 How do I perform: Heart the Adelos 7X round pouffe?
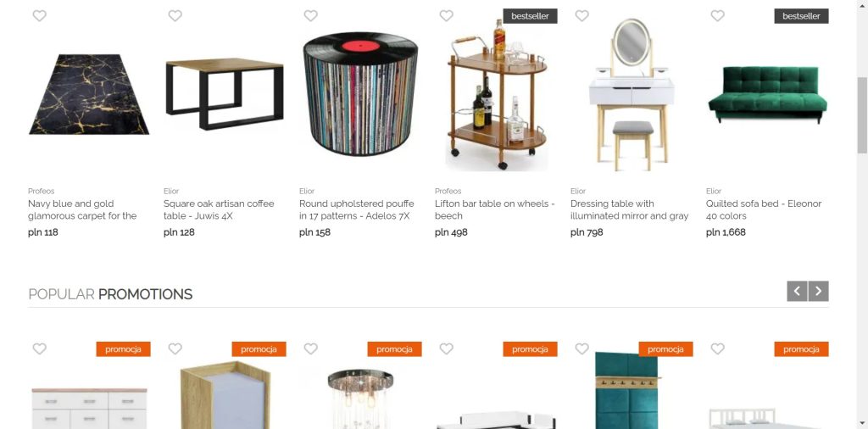point(310,16)
